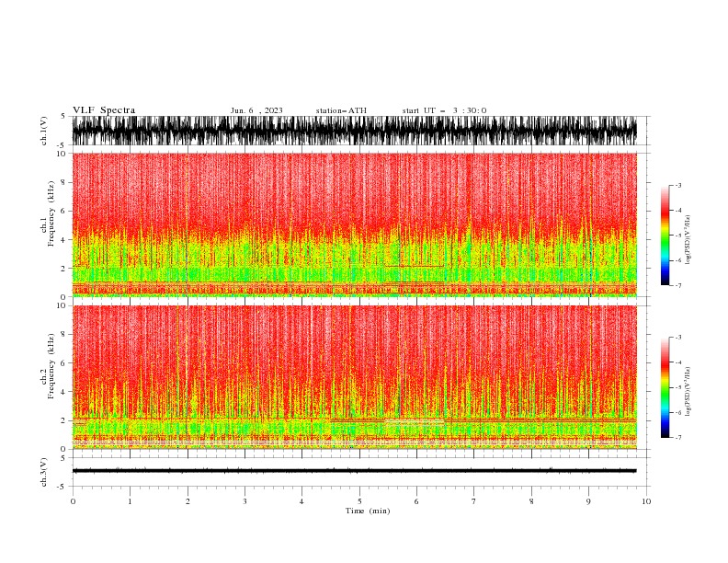Click the "VLF Spectra" title text
Viewport: 728px width, 563px height.
coord(104,110)
